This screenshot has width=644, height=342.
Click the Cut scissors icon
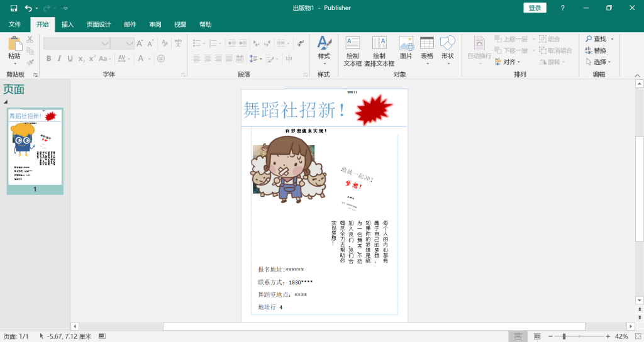(x=30, y=40)
